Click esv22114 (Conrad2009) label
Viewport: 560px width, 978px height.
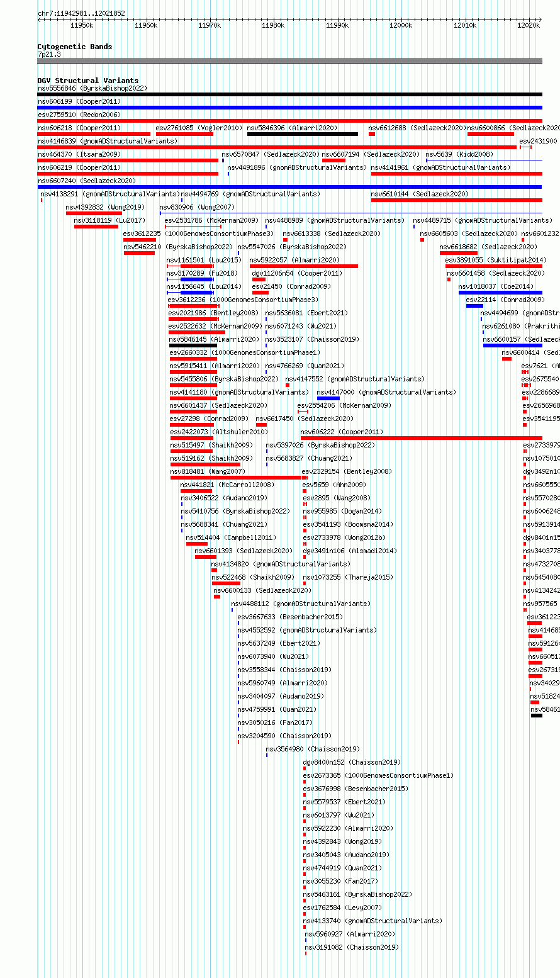(x=505, y=300)
